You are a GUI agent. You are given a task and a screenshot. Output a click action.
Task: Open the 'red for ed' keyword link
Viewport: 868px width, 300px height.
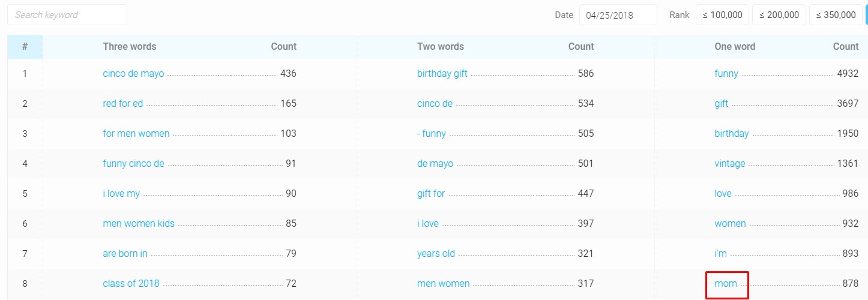coord(123,104)
